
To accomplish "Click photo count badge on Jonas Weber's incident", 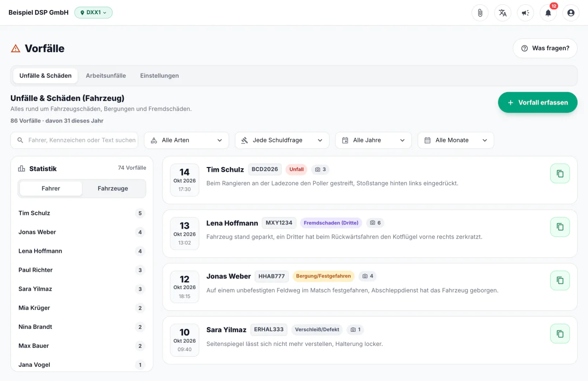I will point(367,276).
